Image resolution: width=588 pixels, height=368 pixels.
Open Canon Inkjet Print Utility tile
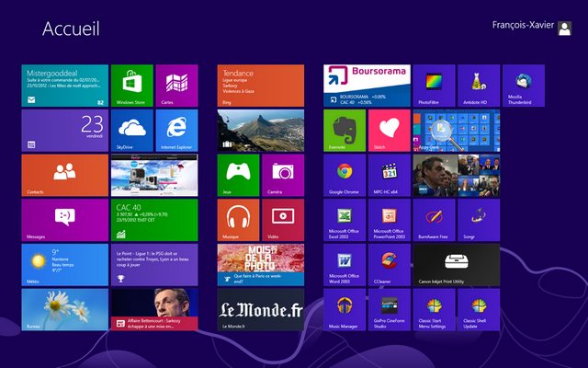[x=457, y=265]
